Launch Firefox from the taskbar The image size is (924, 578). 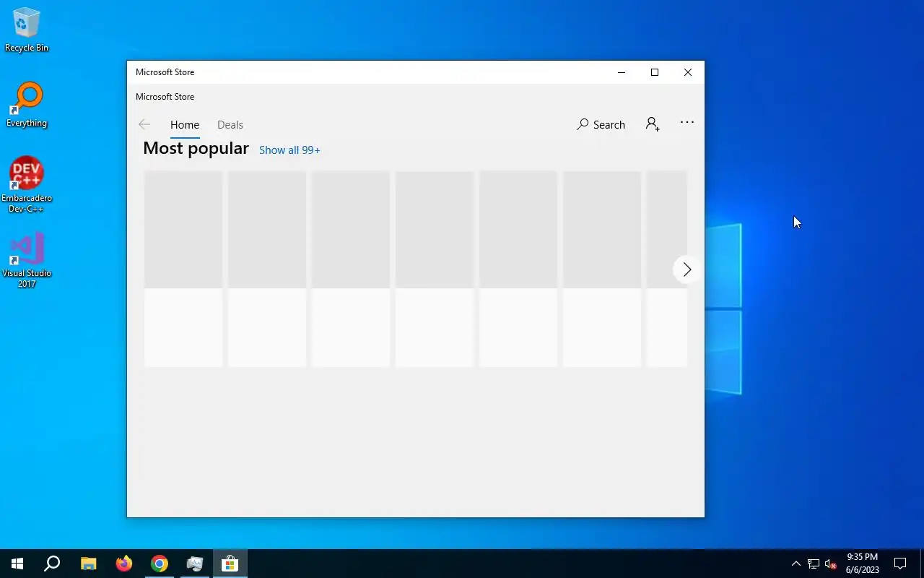point(124,564)
